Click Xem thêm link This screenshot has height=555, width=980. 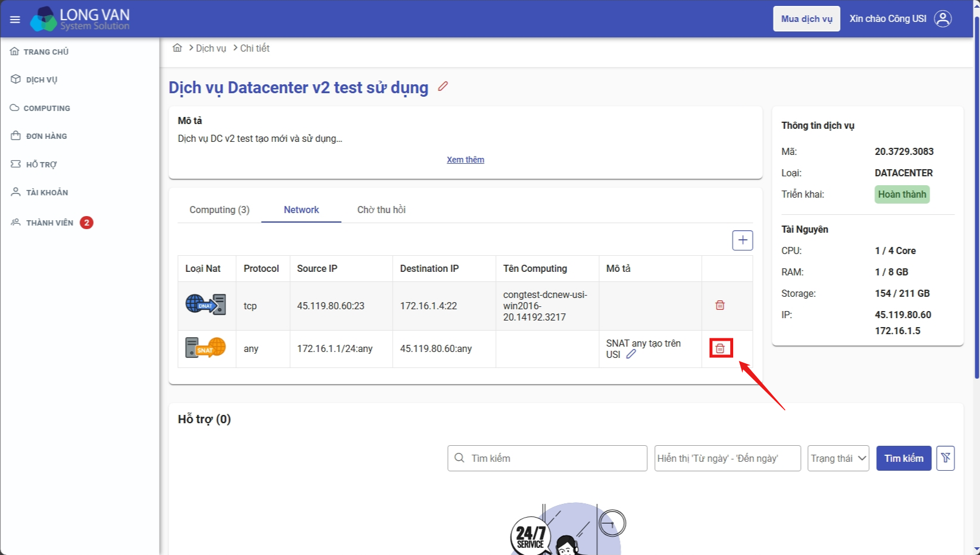coord(465,160)
